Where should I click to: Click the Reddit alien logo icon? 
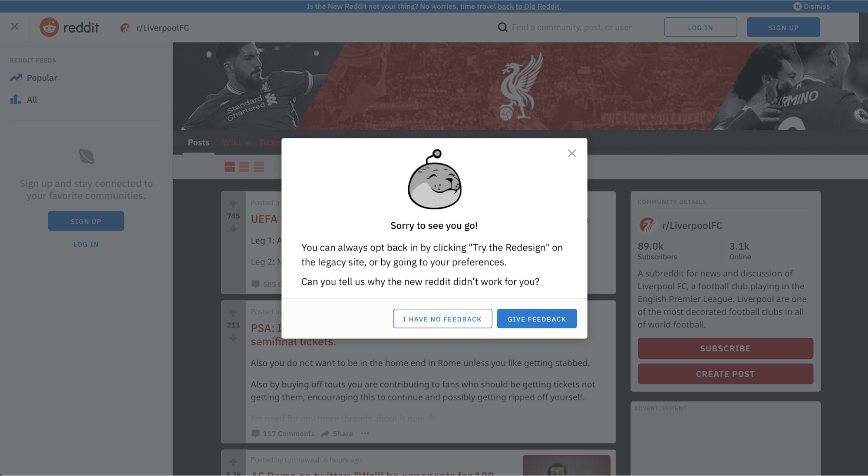[x=50, y=27]
